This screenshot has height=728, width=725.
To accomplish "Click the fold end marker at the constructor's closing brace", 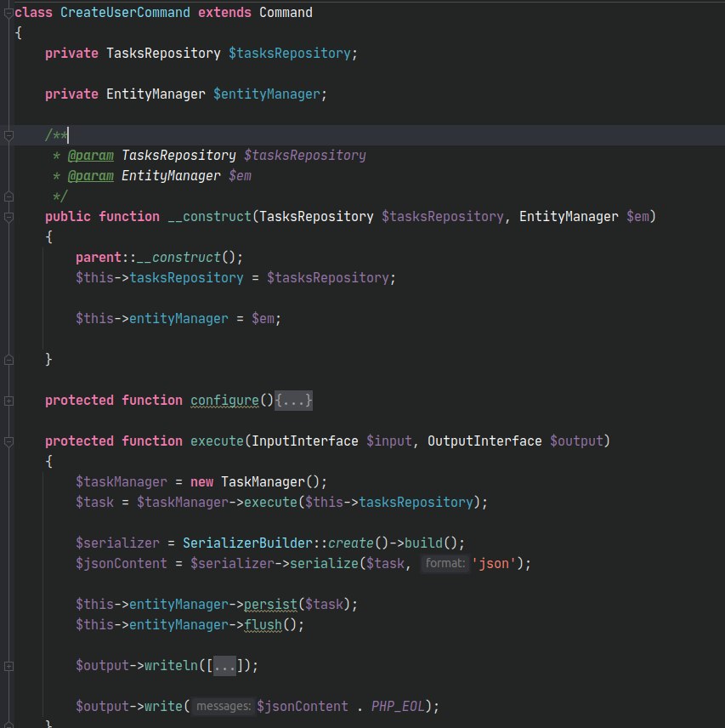I will pos(8,360).
